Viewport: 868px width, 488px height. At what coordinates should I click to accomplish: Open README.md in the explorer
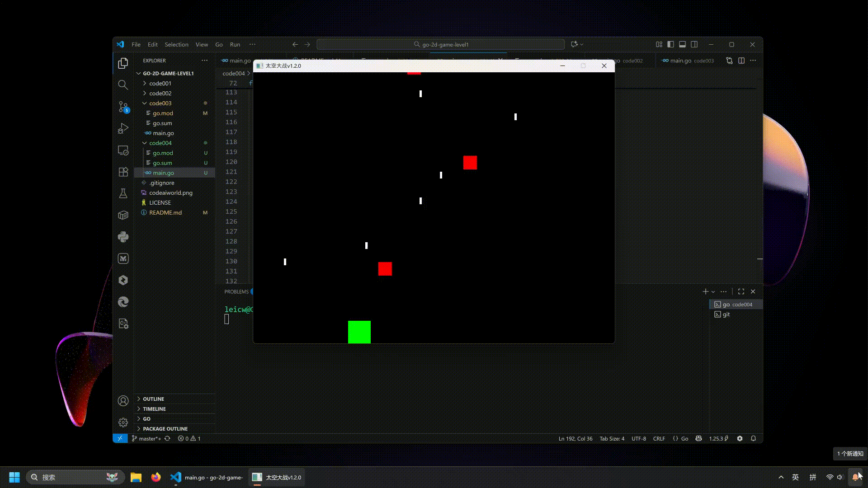pyautogui.click(x=165, y=212)
